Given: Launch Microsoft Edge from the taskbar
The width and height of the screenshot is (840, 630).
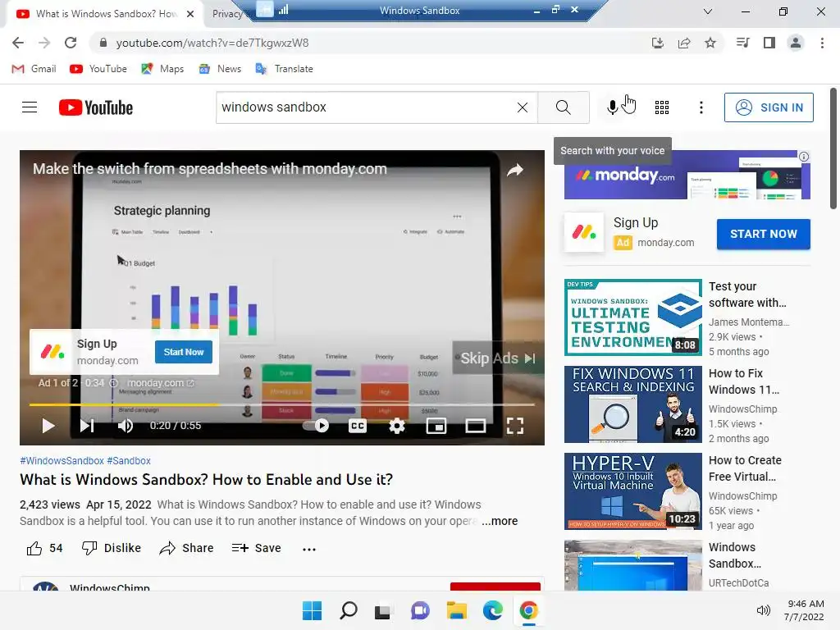Looking at the screenshot, I should pyautogui.click(x=492, y=610).
